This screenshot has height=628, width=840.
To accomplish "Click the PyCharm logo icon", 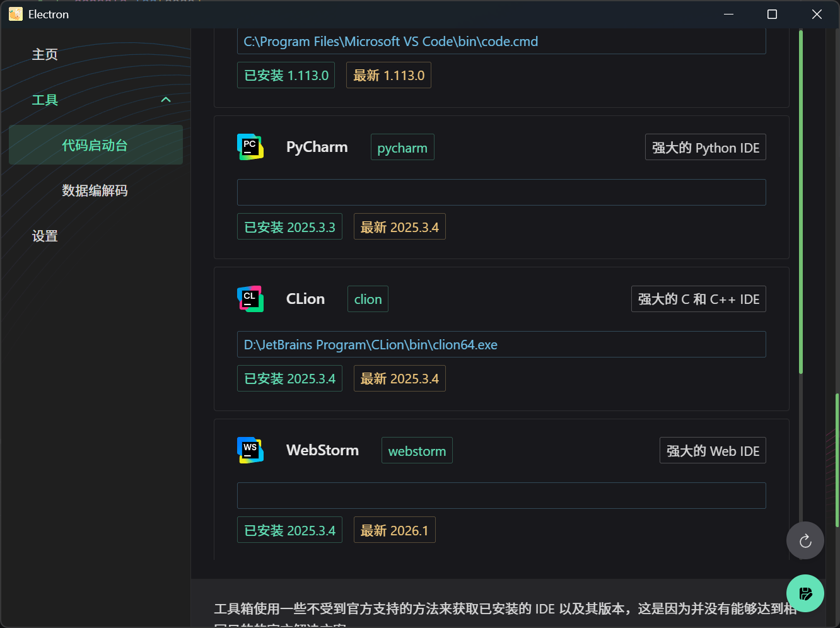I will click(250, 147).
